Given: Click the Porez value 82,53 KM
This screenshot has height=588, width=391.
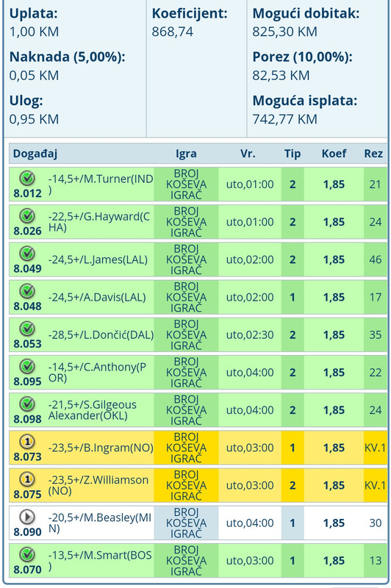Looking at the screenshot, I should pos(281,76).
